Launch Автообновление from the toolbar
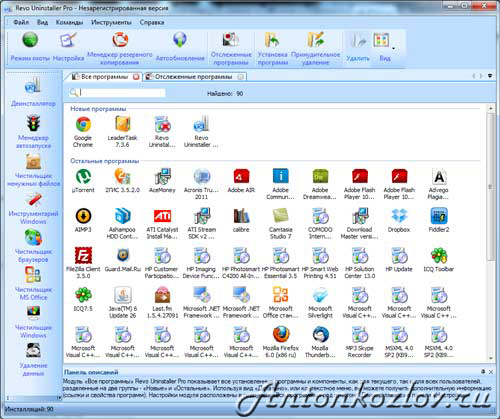500x419 pixels. 180,47
